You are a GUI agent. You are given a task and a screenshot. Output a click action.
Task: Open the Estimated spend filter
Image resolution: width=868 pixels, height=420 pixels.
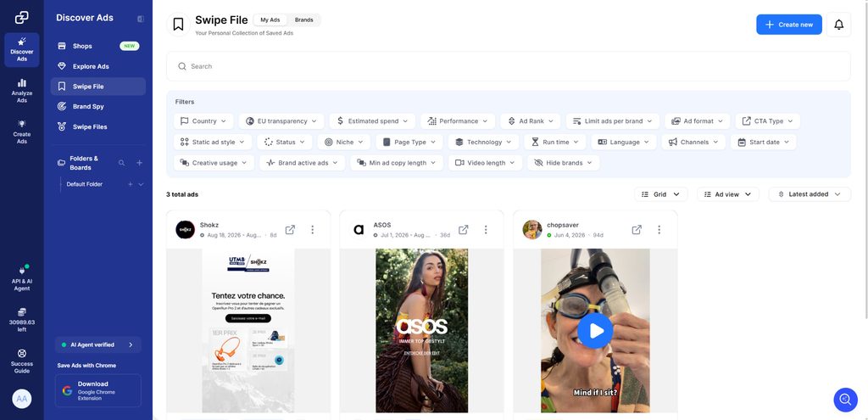click(x=372, y=120)
